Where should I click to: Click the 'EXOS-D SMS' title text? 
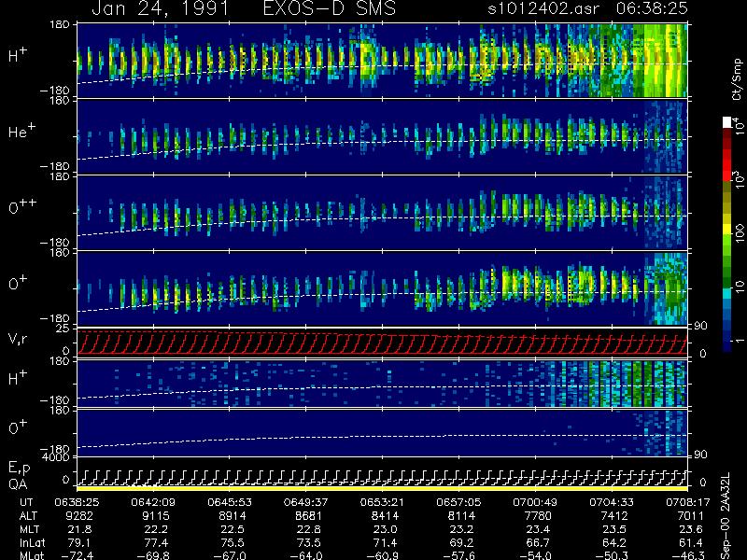330,8
